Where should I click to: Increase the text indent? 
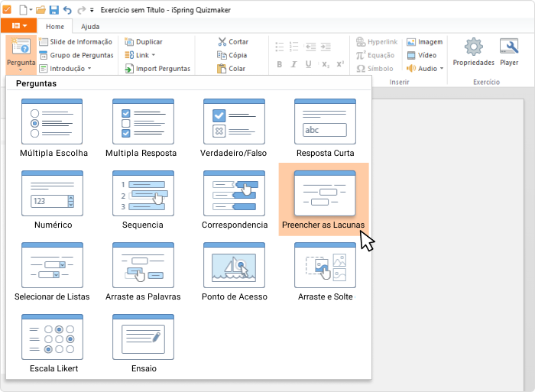coord(326,47)
